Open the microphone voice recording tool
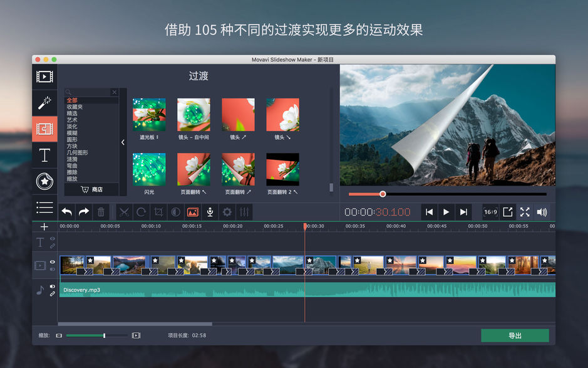The width and height of the screenshot is (588, 368). [209, 211]
